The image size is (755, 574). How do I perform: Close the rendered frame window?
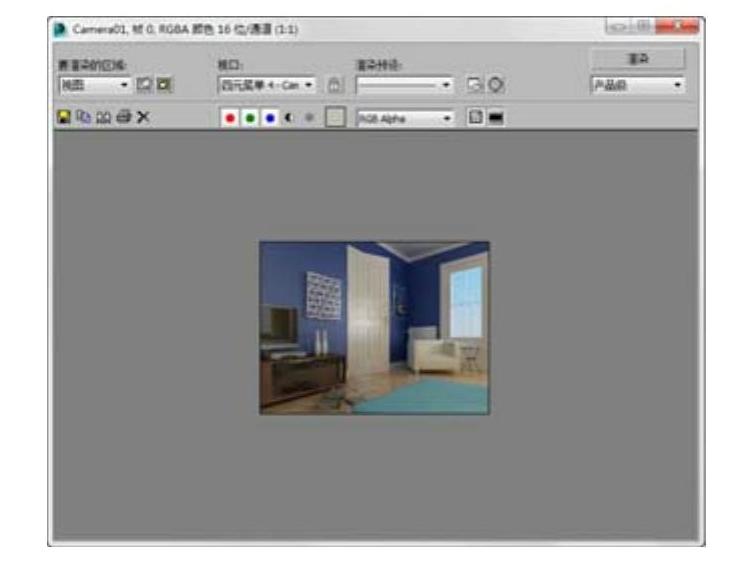click(677, 26)
